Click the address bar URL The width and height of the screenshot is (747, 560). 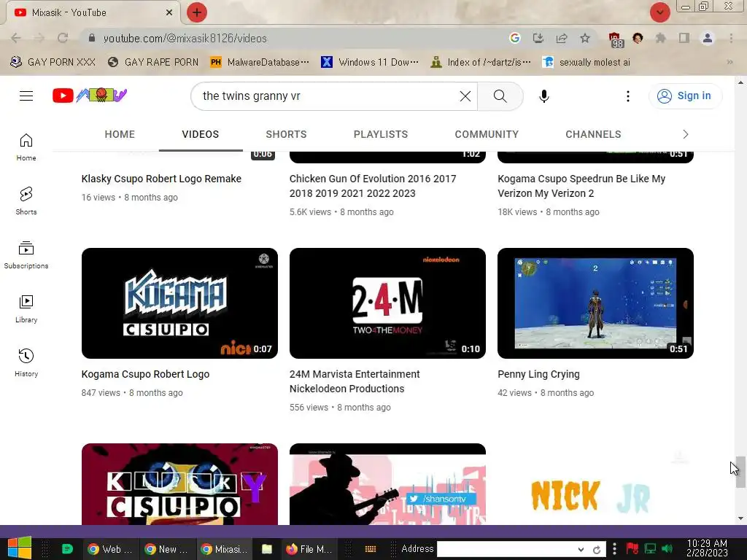185,39
